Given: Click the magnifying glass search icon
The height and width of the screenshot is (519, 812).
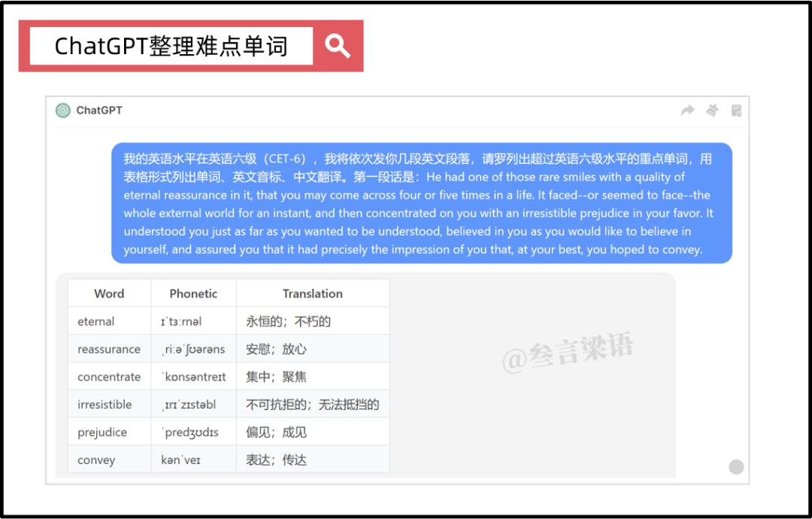Looking at the screenshot, I should (338, 46).
